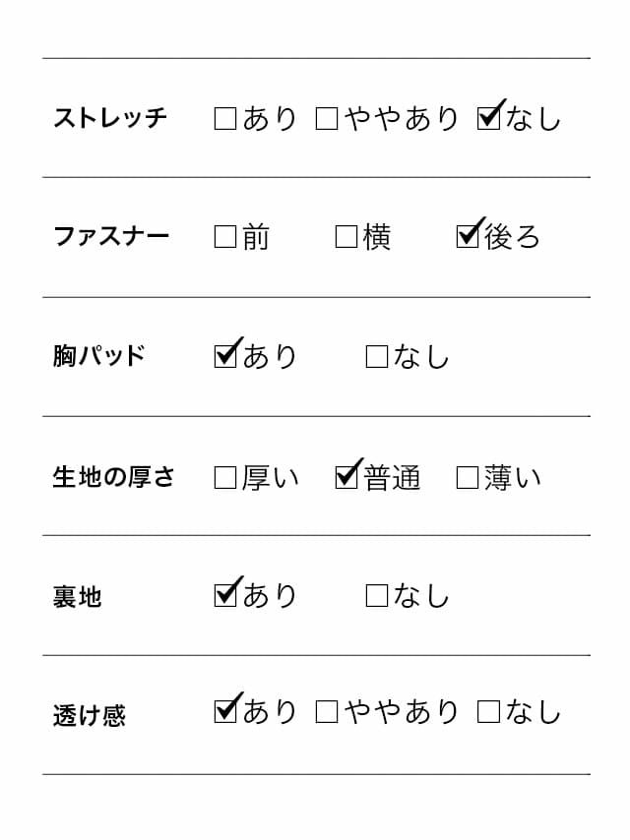Check the 生地の厚さ 薄い checkbox
Viewport: 630px width, 840px height.
click(x=468, y=478)
